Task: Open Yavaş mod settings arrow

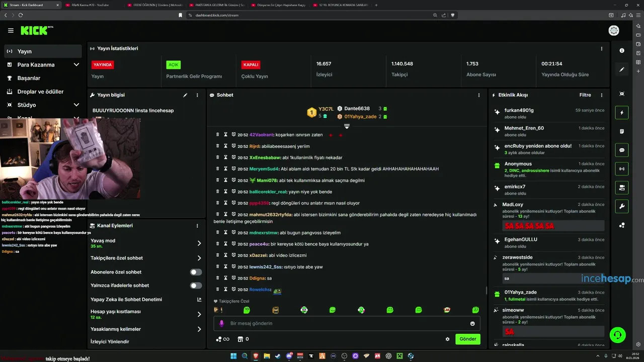Action: click(199, 243)
